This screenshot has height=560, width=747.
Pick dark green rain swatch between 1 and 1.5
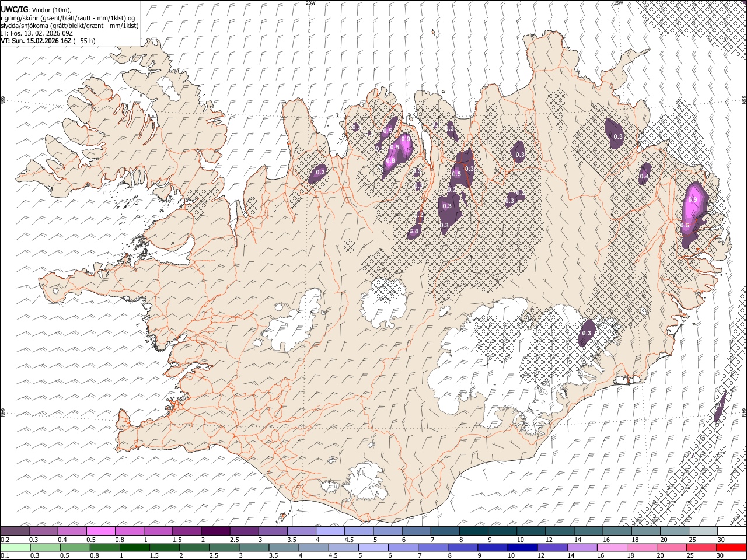coord(134,548)
